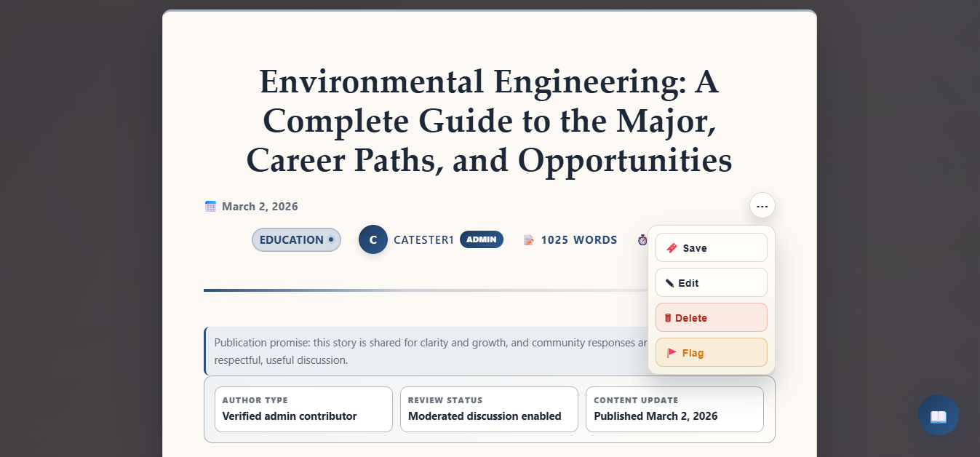Click the stopwatch reading time icon
Screen dimensions: 980x457
click(642, 240)
